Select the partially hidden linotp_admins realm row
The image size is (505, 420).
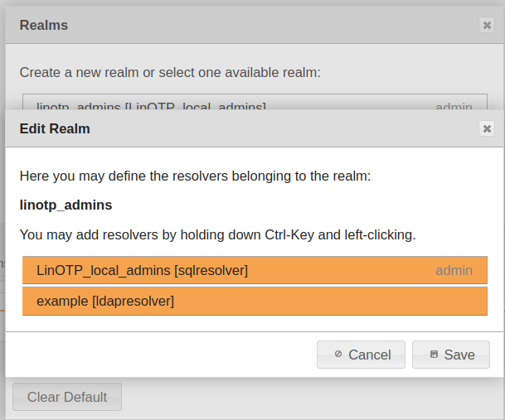(151, 104)
